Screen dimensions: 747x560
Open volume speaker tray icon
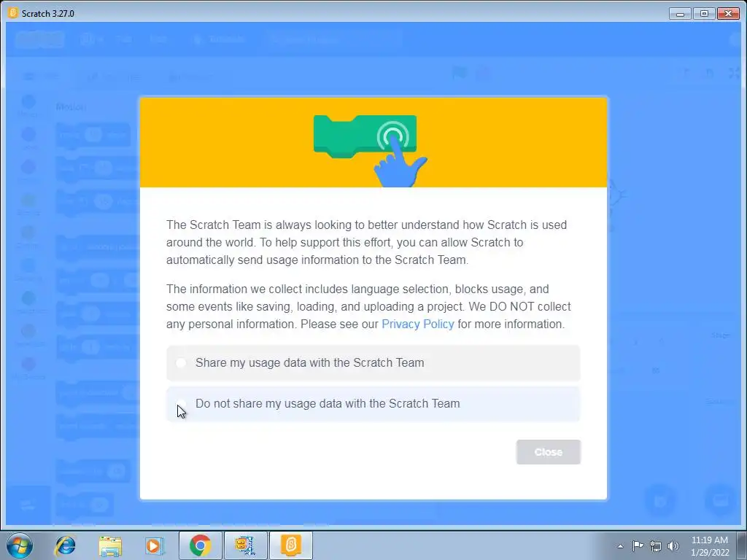[673, 546]
